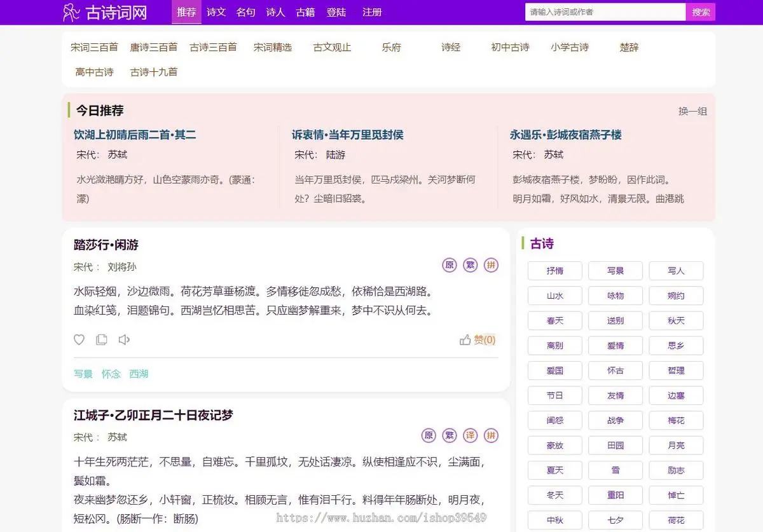Click the 写景 tag under 踏莎行·闲游
This screenshot has height=532, width=763.
coord(83,374)
